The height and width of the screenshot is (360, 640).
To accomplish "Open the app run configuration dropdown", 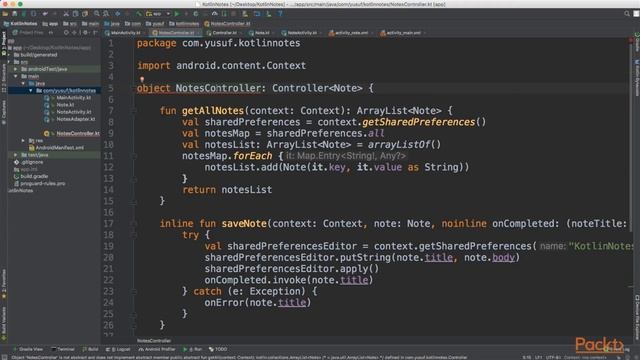I will point(158,13).
